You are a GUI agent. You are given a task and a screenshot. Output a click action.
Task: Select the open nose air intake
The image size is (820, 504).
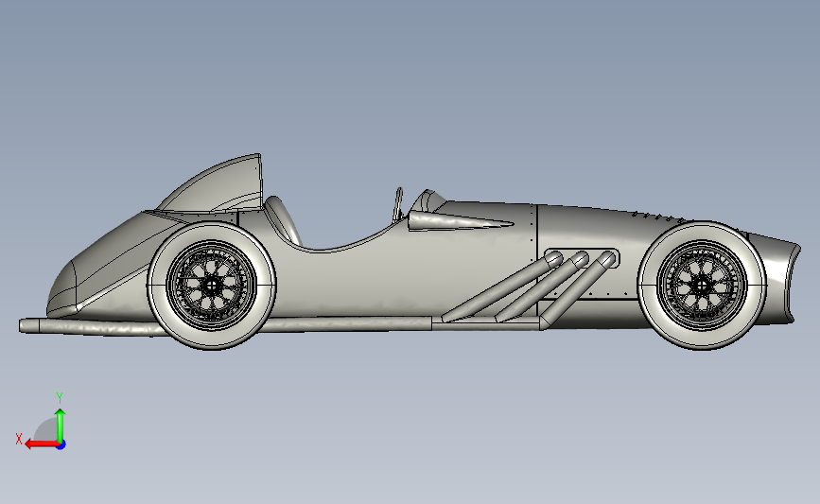[x=793, y=284]
